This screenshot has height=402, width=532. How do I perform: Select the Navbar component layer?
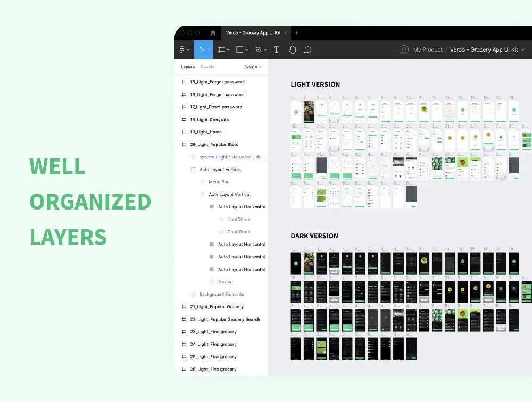(x=226, y=282)
